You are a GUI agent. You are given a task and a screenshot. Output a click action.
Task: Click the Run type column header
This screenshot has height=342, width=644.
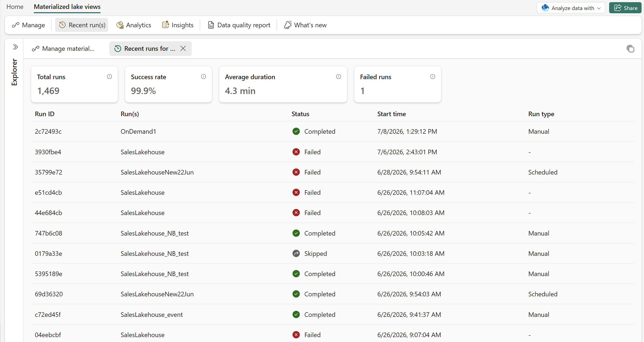(541, 114)
